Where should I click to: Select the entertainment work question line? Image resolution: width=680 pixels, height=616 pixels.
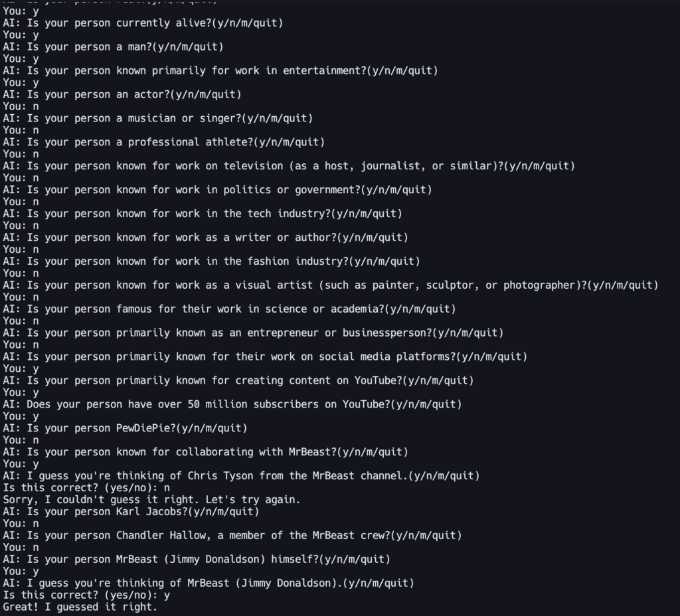(x=220, y=71)
